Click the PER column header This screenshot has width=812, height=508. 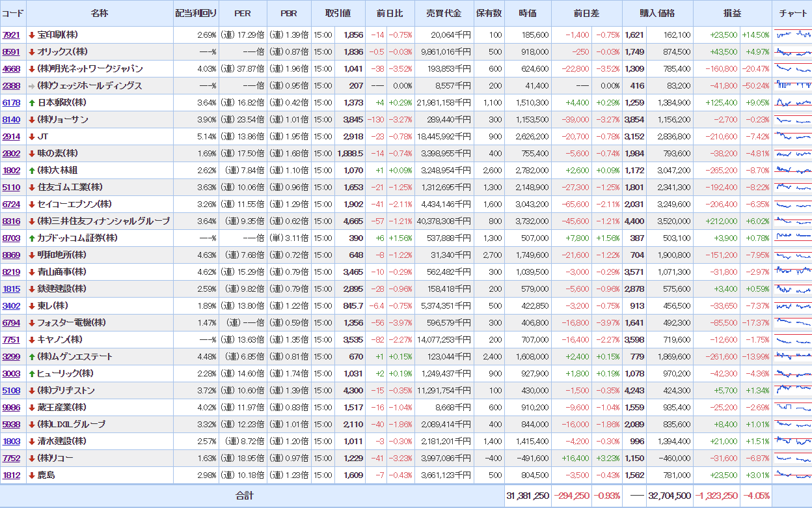click(x=243, y=14)
